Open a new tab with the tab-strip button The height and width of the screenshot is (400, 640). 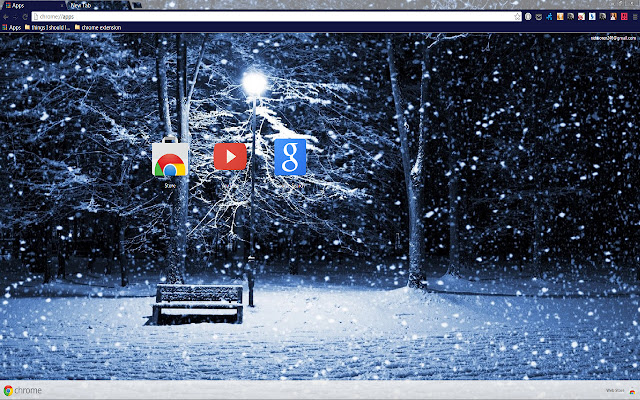(x=137, y=5)
